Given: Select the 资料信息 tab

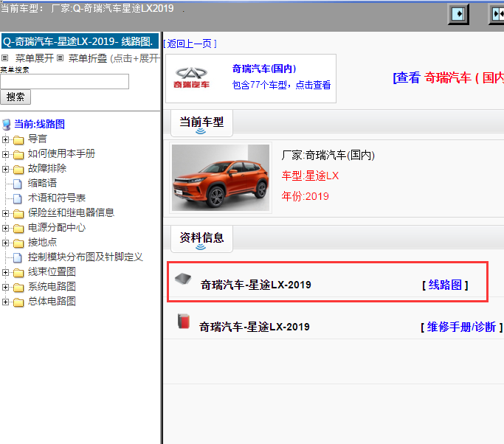Looking at the screenshot, I should click(201, 239).
